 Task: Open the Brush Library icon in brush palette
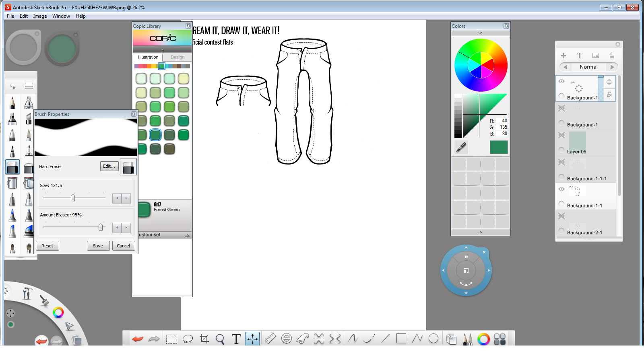pyautogui.click(x=29, y=86)
